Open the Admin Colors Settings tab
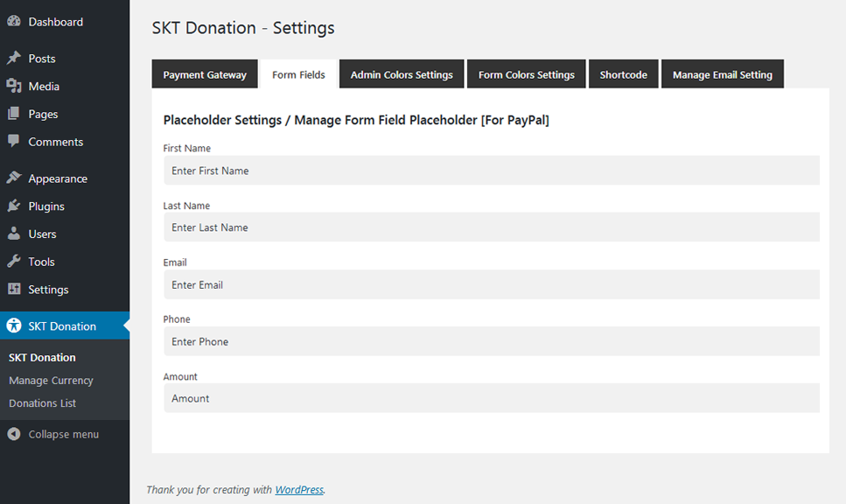Image resolution: width=846 pixels, height=504 pixels. coord(402,74)
